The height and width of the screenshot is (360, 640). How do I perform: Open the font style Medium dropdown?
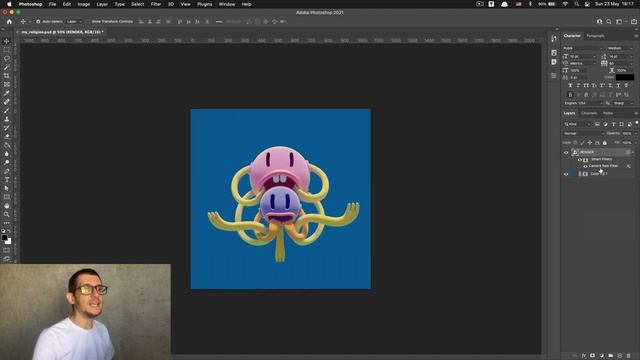620,48
